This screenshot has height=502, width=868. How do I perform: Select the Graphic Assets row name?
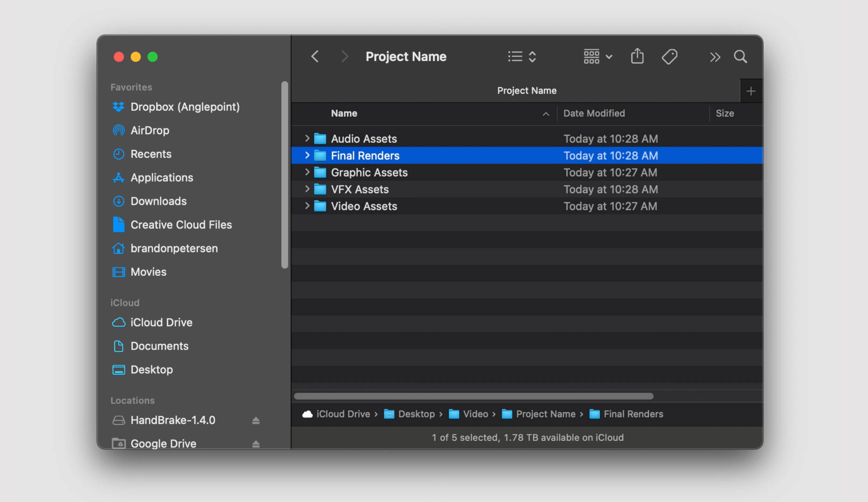tap(369, 173)
